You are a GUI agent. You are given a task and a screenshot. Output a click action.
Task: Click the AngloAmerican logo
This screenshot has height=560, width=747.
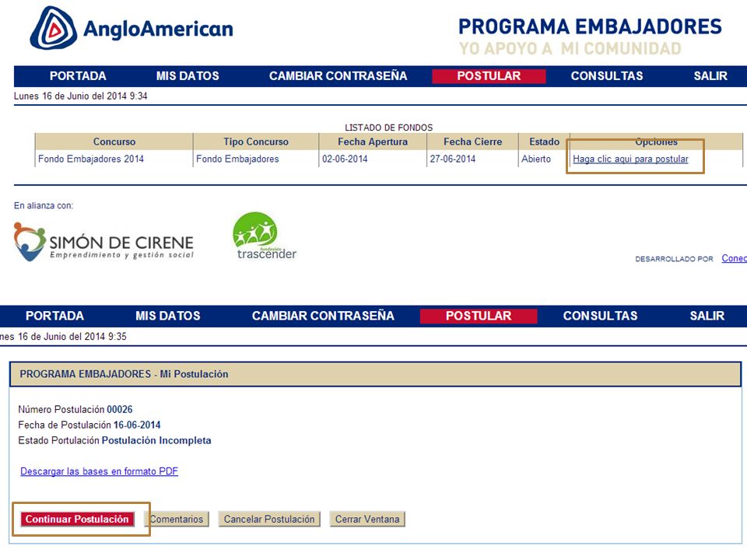tap(132, 28)
